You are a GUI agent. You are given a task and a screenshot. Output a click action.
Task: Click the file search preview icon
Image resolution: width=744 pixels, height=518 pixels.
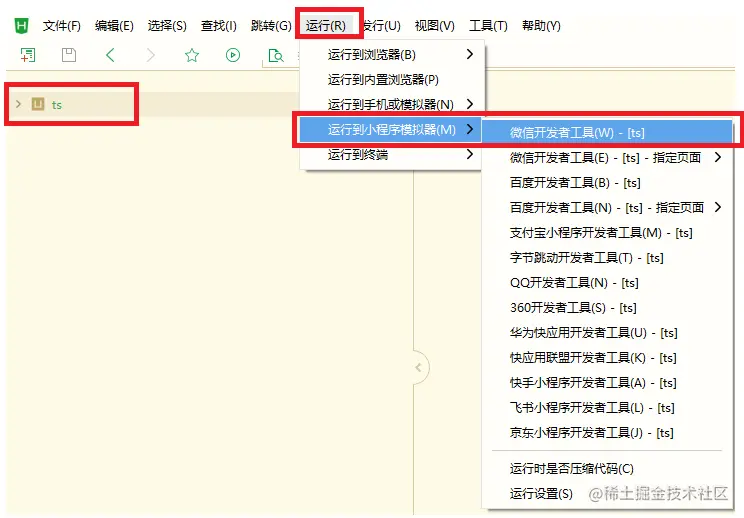(276, 56)
